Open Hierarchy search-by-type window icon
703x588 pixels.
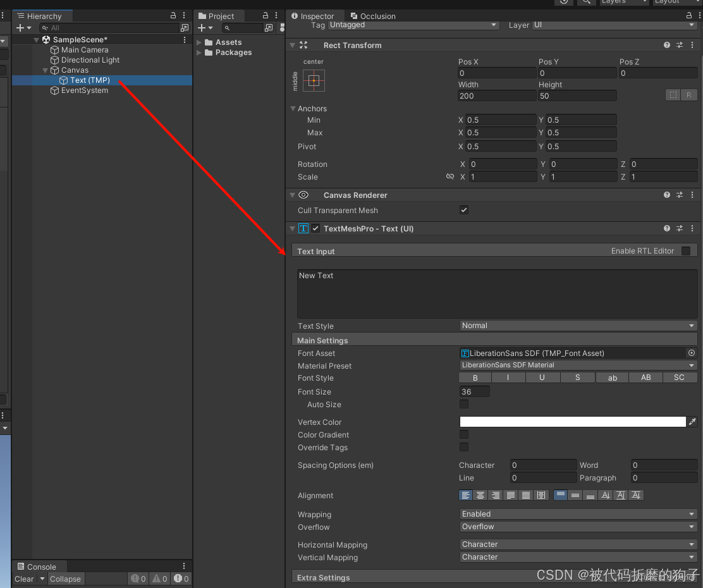click(184, 28)
